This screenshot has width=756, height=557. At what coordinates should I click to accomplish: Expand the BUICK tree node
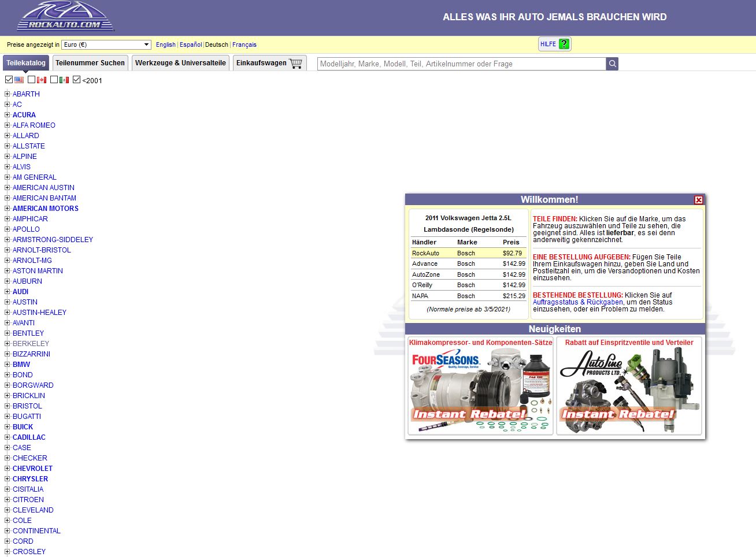8,426
